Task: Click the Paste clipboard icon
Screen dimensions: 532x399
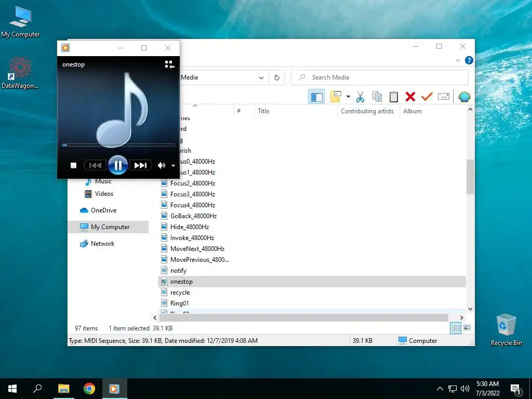Action: (394, 97)
